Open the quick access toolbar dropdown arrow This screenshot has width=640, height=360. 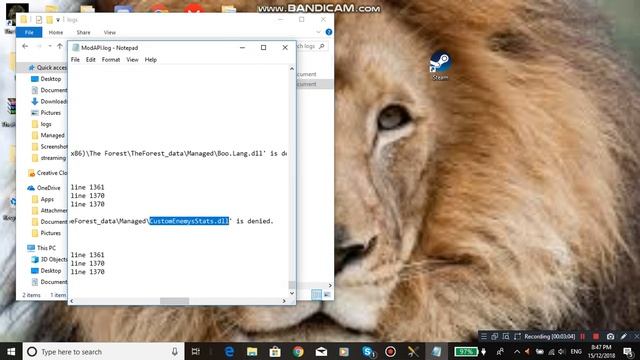[58, 20]
